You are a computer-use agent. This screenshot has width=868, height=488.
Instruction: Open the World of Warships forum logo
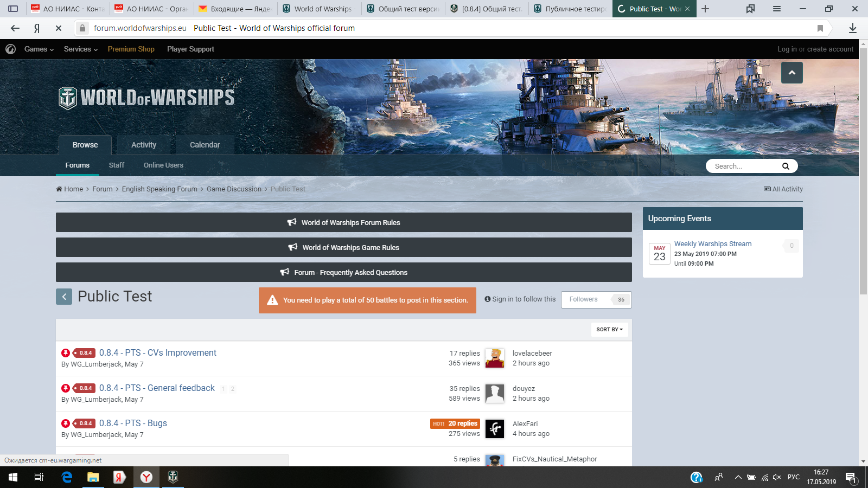click(146, 98)
